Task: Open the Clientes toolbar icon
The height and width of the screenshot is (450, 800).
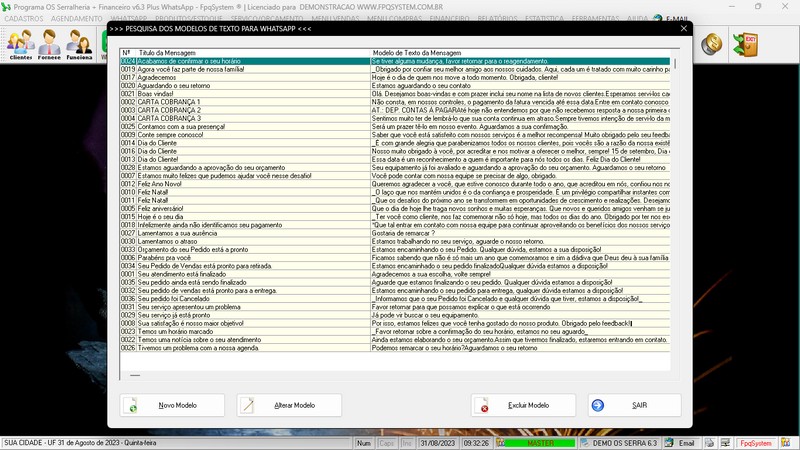Action: point(20,44)
